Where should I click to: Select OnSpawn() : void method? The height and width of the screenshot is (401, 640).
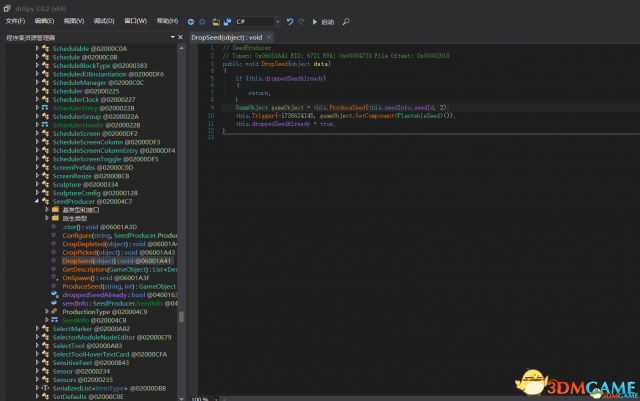pyautogui.click(x=106, y=278)
